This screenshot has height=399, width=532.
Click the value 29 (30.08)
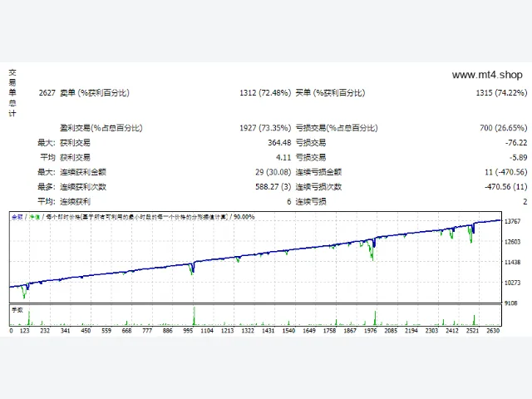point(273,172)
